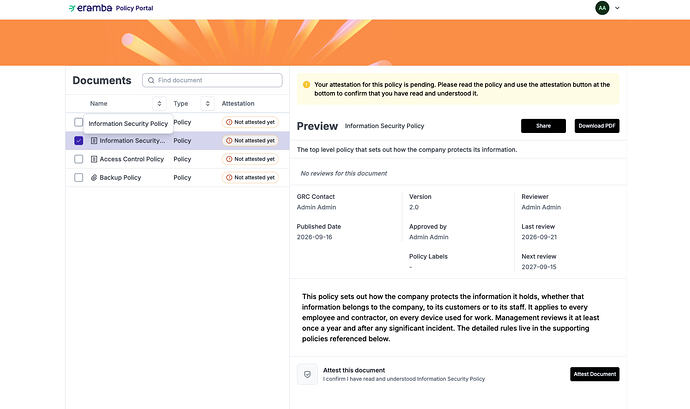This screenshot has width=690, height=409.
Task: Click the Type column header
Action: pos(180,103)
